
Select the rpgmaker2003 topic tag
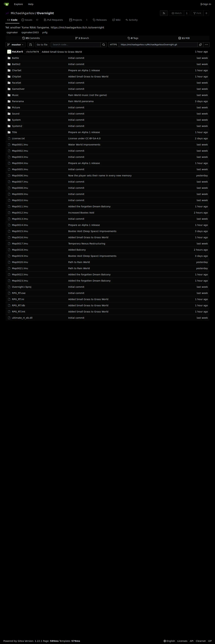[30, 32]
